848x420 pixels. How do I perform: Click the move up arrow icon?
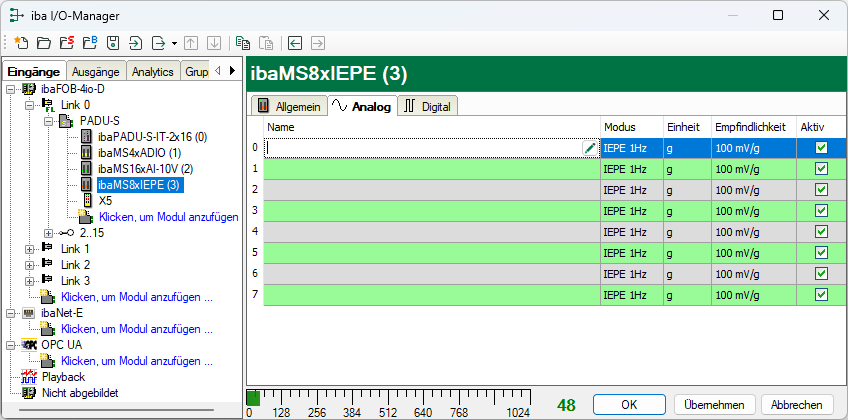tap(191, 43)
